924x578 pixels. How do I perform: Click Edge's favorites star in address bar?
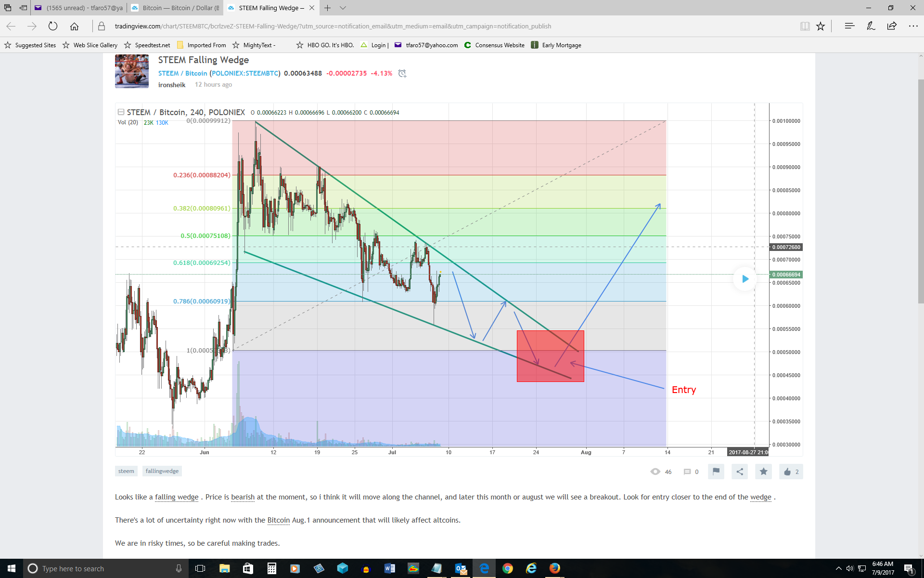click(x=821, y=26)
